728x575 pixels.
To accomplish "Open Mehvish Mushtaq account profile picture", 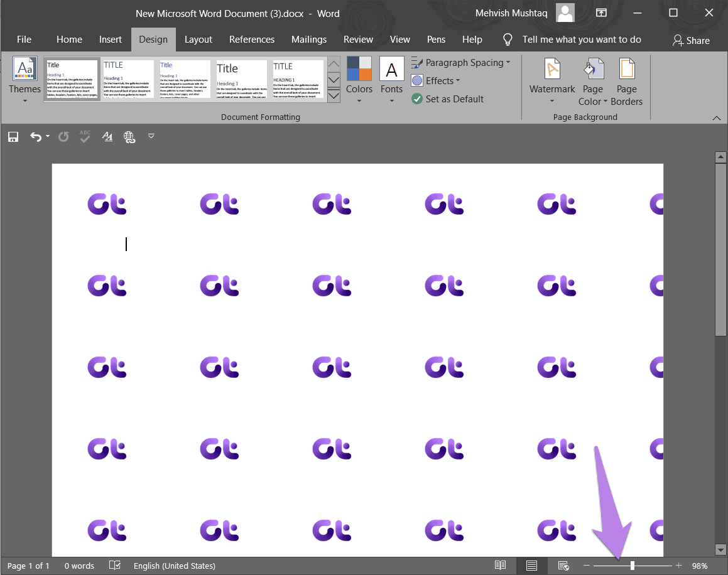I will pos(565,13).
